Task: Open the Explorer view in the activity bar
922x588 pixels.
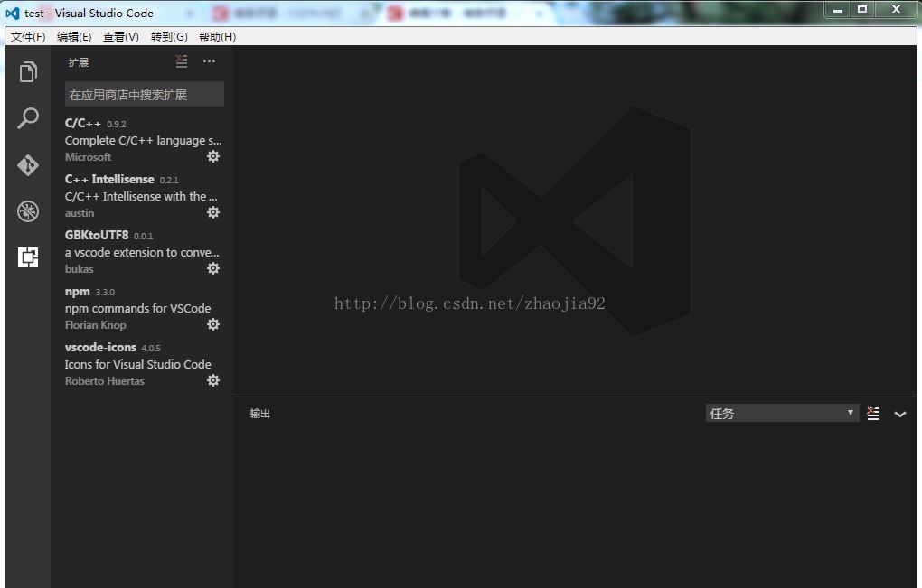Action: pyautogui.click(x=27, y=71)
